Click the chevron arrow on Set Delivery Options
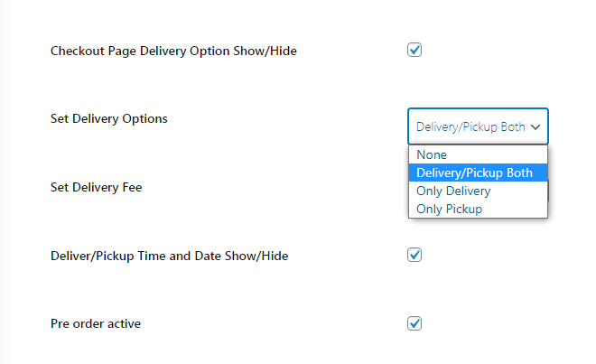 pos(535,127)
